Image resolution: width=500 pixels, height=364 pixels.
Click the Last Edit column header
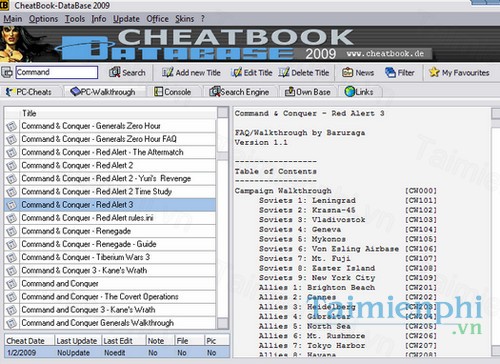pos(123,341)
